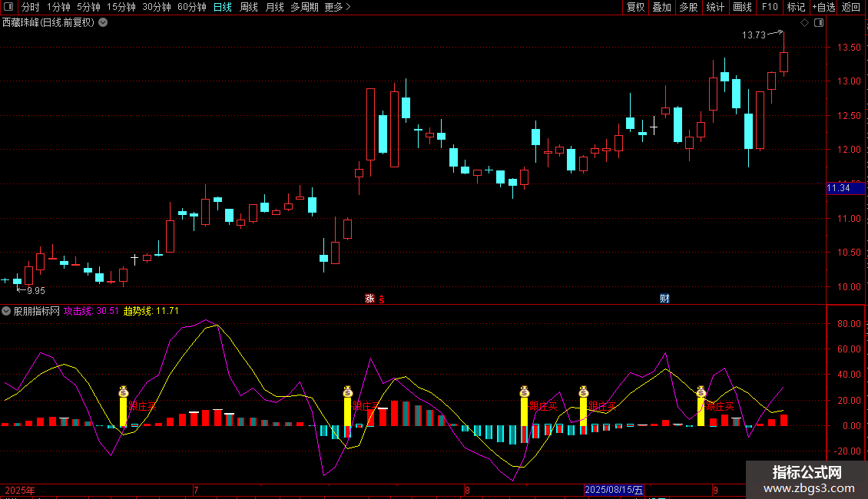Click the 攻击线: 30.51 readout
The height and width of the screenshot is (499, 868).
(x=91, y=311)
